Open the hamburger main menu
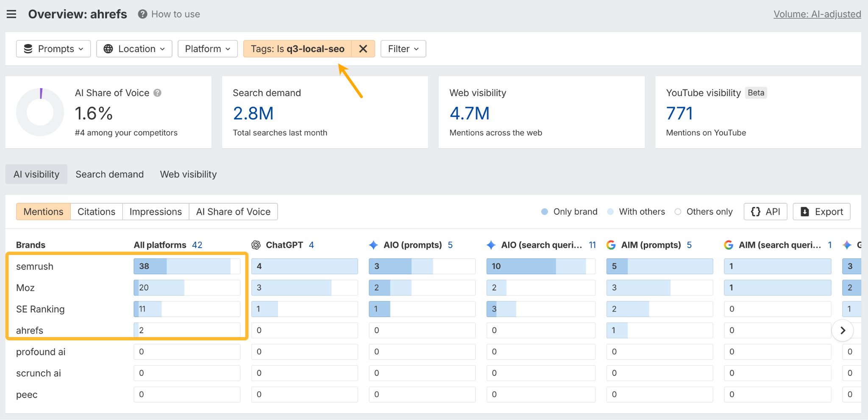868x420 pixels. point(11,14)
